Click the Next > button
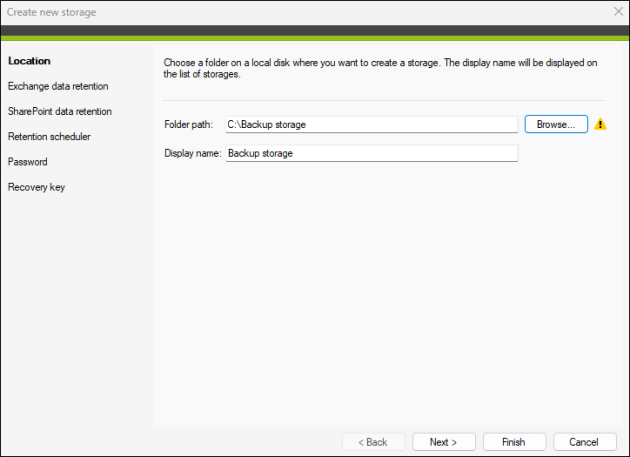 coord(444,442)
